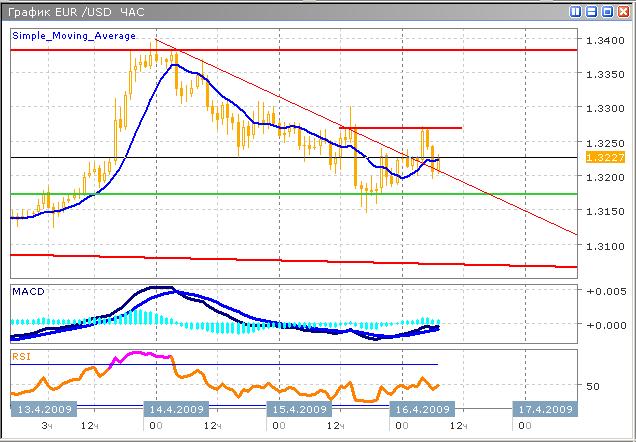Select the RSI indicator label
Image resolution: width=636 pixels, height=442 pixels.
pos(20,355)
